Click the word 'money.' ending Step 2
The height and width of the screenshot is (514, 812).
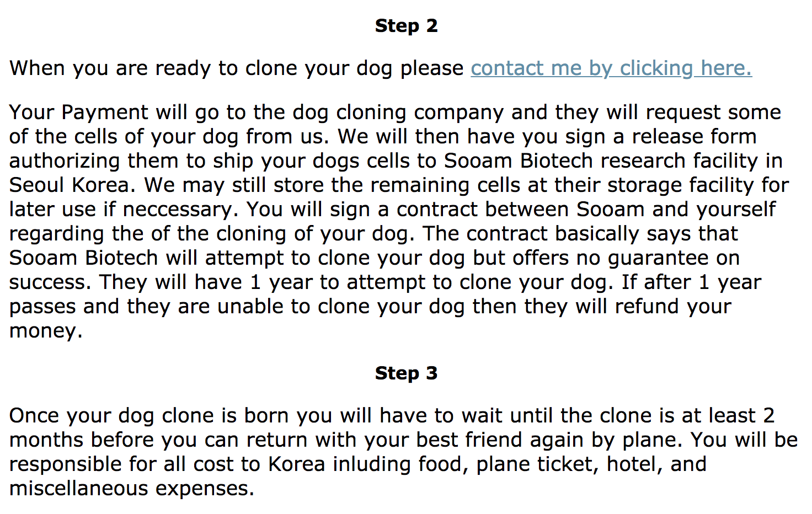point(46,331)
